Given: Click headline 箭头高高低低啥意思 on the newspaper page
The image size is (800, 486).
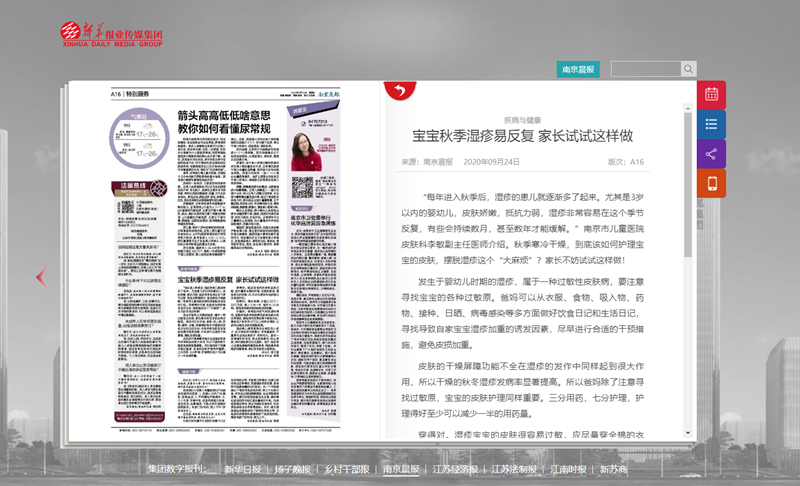Looking at the screenshot, I should [x=223, y=116].
